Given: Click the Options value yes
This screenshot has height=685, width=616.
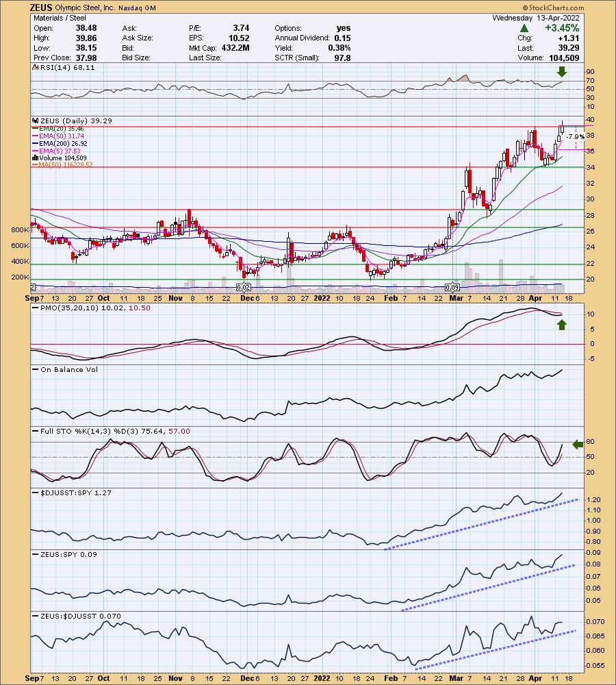Looking at the screenshot, I should pos(344,28).
